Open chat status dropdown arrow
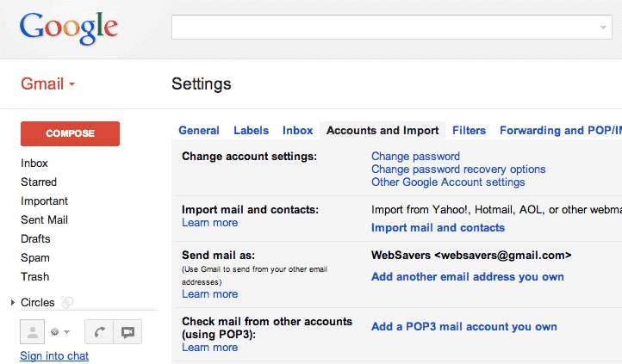The image size is (622, 364). click(66, 332)
